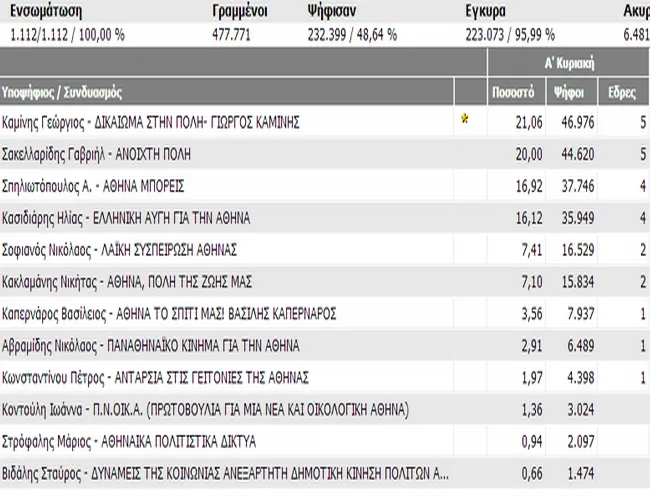Viewport: 650px width, 500px height.
Task: Click the Ποσοστό column header
Action: (x=516, y=92)
